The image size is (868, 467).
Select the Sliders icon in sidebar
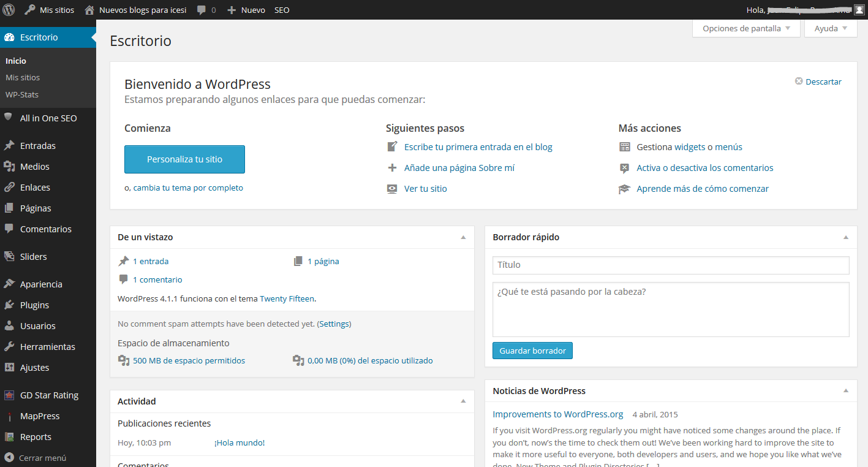pos(9,257)
